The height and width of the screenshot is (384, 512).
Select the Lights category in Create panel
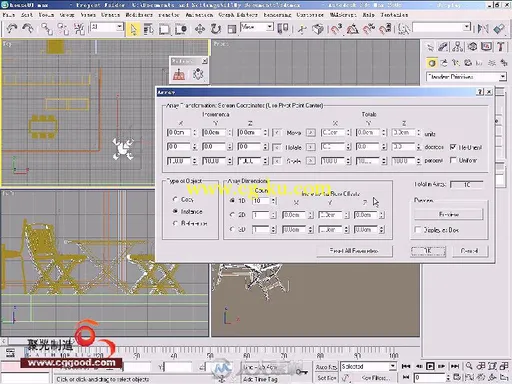coord(456,63)
